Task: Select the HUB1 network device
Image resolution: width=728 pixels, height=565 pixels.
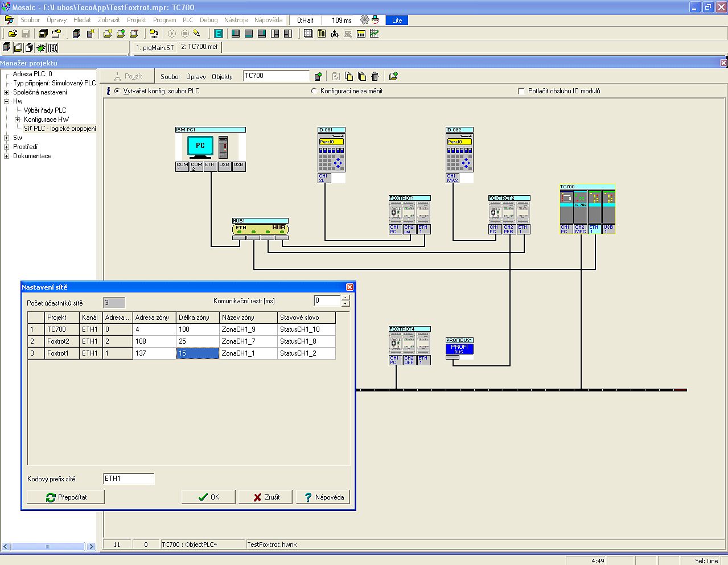Action: [260, 229]
